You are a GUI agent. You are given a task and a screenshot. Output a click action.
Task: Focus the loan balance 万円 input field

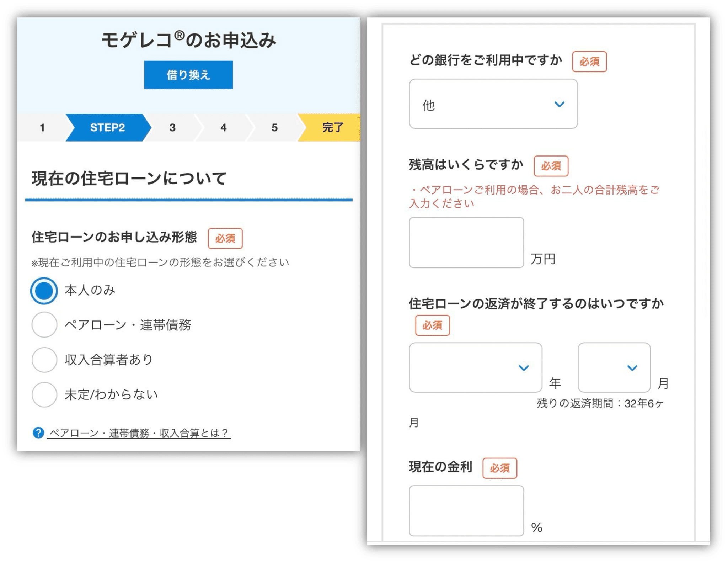pyautogui.click(x=466, y=243)
